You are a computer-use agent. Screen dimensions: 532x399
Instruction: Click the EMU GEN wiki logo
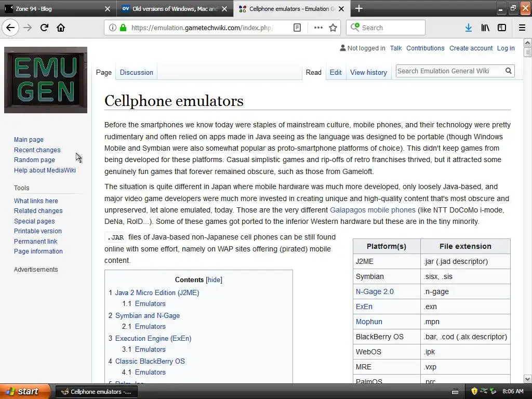click(46, 79)
